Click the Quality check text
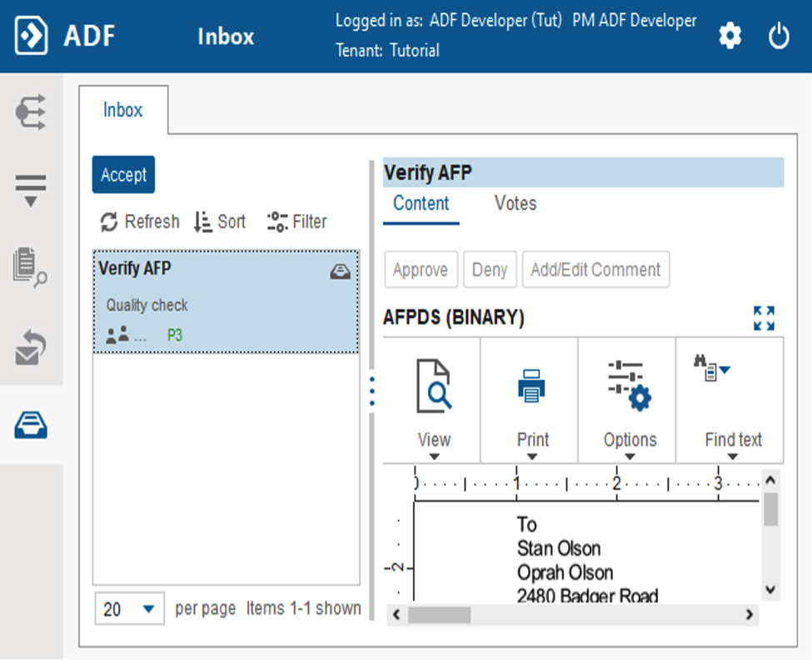 (147, 305)
